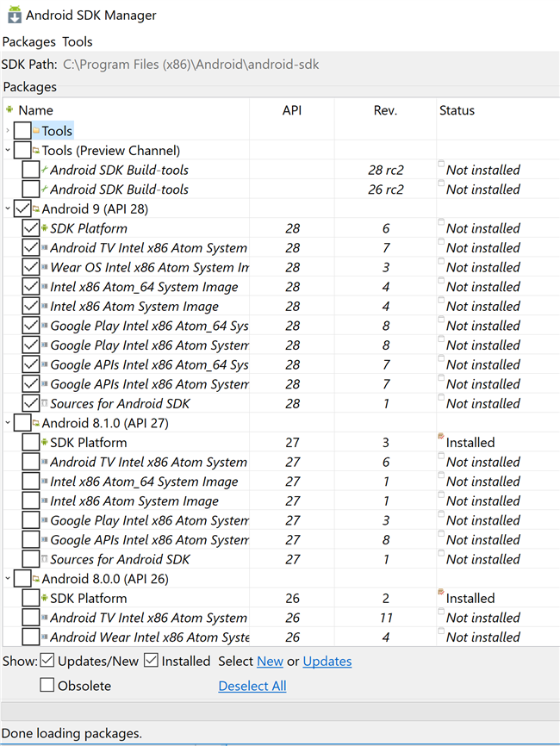Click the Select Updates link
This screenshot has width=560, height=746.
(x=327, y=662)
